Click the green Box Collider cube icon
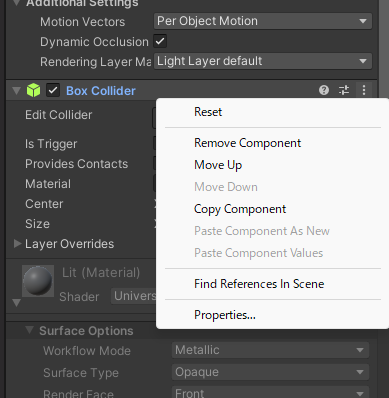Image resolution: width=389 pixels, height=398 pixels. [x=33, y=90]
